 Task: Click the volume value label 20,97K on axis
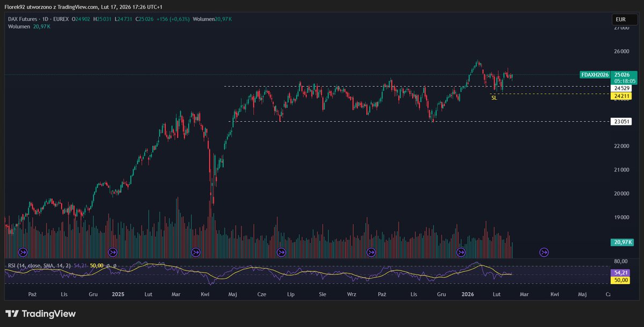click(x=623, y=242)
